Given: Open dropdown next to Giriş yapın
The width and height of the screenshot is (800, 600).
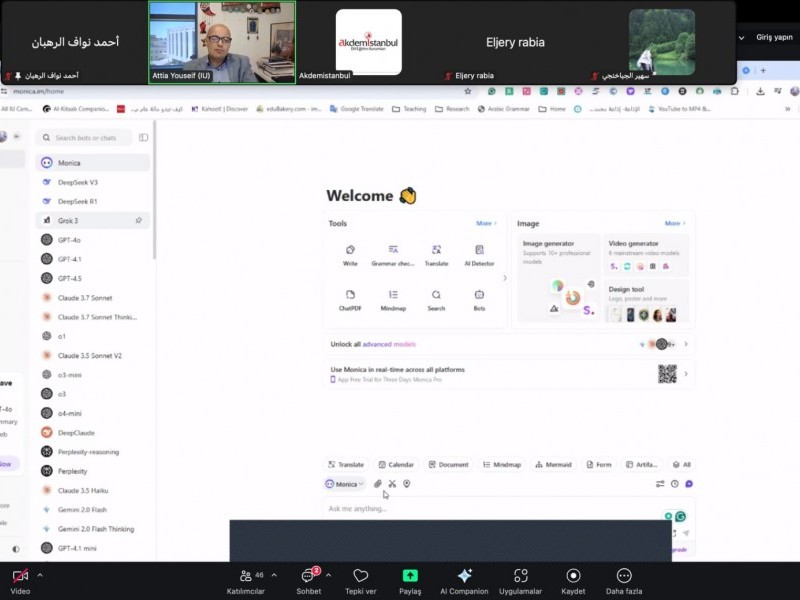Looking at the screenshot, I should point(741,38).
